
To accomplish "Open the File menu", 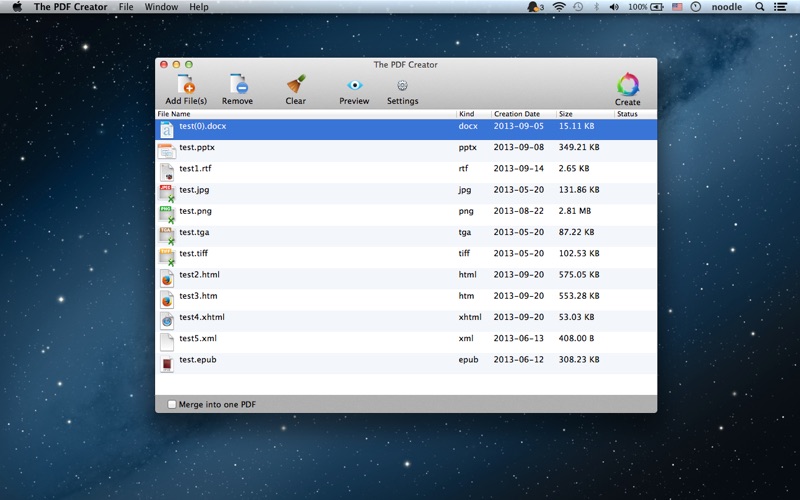I will click(x=126, y=7).
